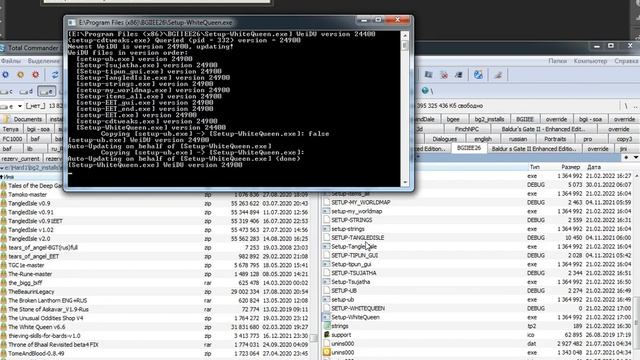Select file The Unusual Oddities Shop V4

46,318
